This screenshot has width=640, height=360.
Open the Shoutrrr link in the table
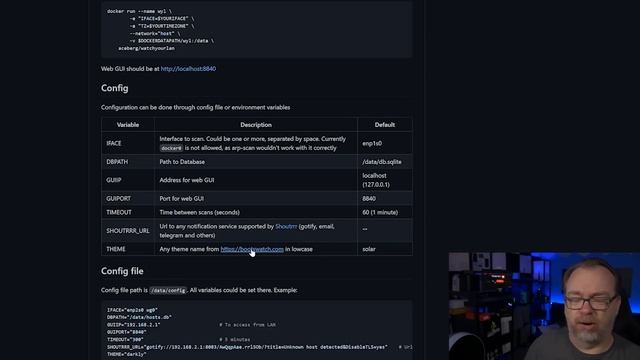pos(286,226)
